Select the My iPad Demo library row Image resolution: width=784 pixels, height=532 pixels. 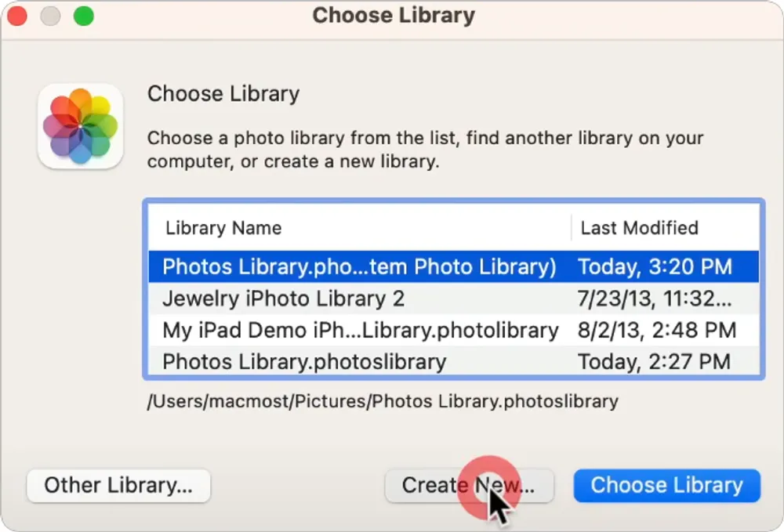point(360,330)
